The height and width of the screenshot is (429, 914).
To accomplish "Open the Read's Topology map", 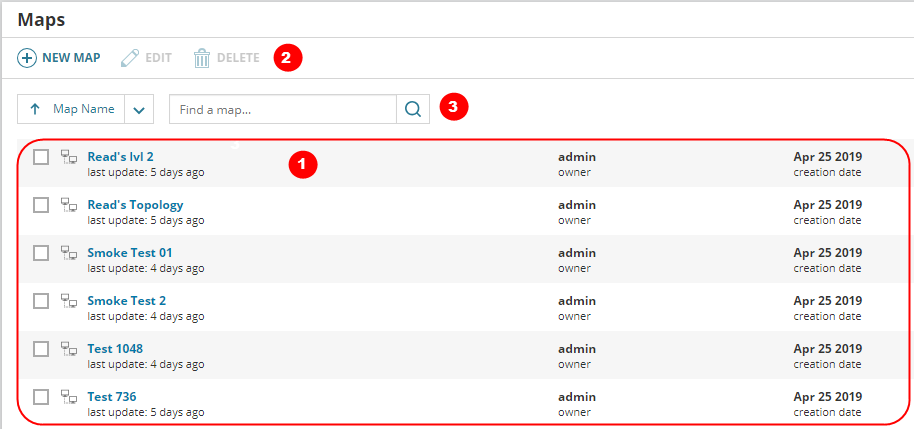I will click(x=135, y=205).
